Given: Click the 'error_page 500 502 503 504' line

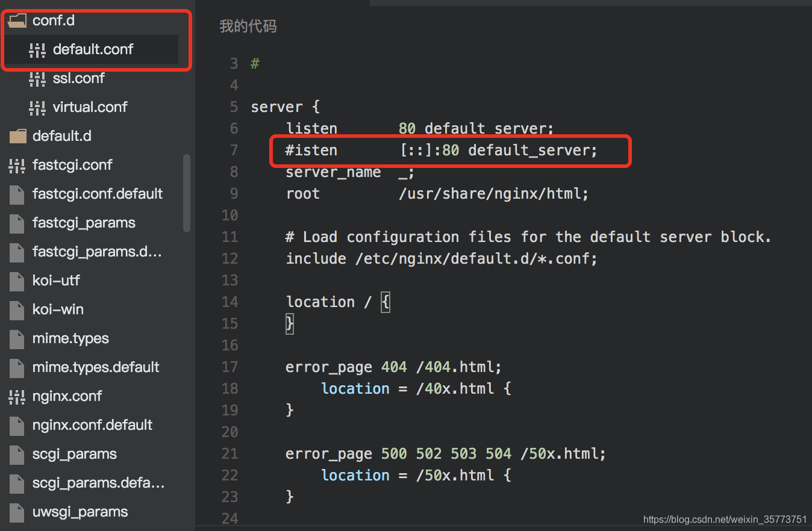Looking at the screenshot, I should point(446,454).
